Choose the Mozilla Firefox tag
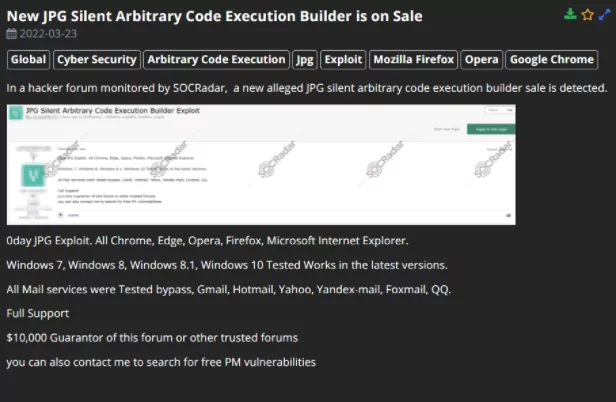Image resolution: width=616 pixels, height=402 pixels. pyautogui.click(x=413, y=60)
